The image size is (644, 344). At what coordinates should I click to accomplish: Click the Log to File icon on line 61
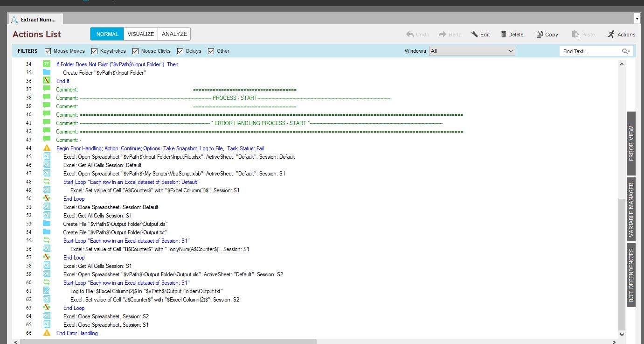(47, 291)
